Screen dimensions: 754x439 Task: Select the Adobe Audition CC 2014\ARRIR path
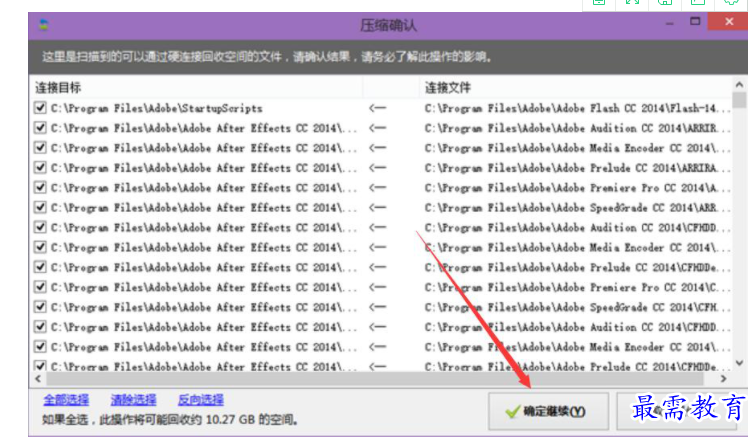point(578,128)
